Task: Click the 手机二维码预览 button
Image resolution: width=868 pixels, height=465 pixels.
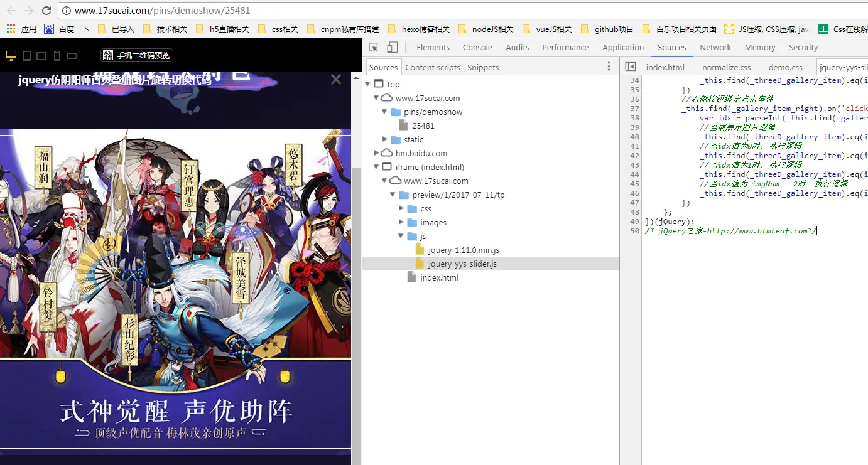Action: click(x=137, y=55)
